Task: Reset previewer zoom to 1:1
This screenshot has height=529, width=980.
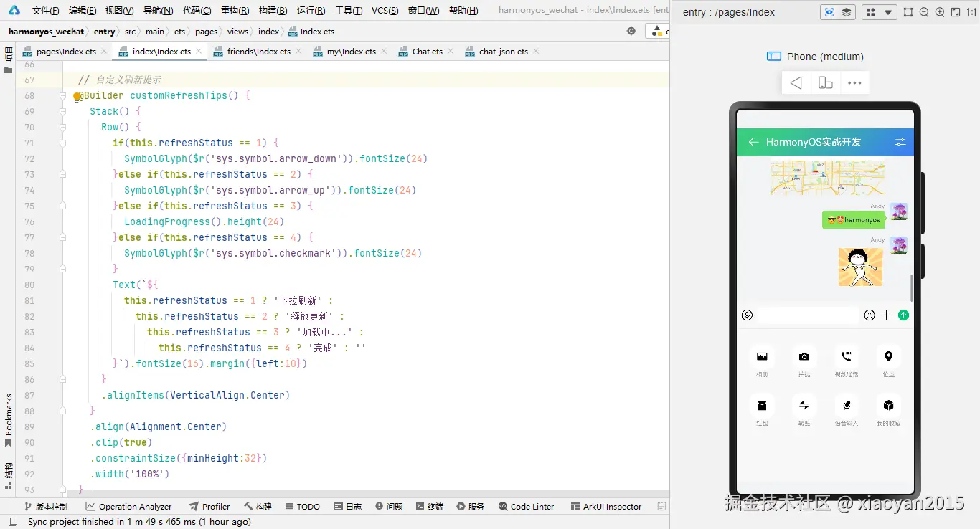Action: click(x=972, y=12)
